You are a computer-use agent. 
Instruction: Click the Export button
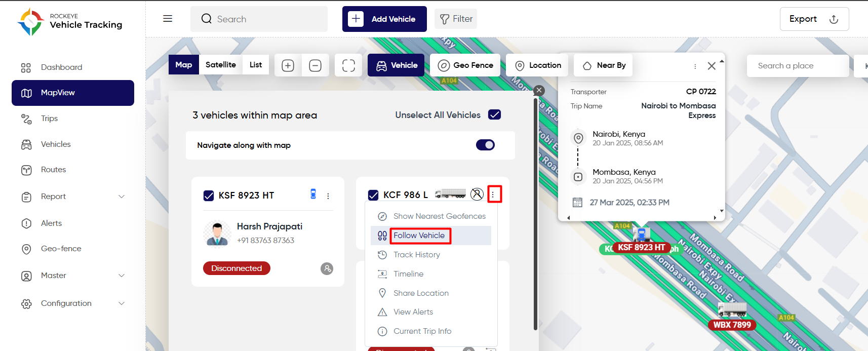(x=814, y=19)
